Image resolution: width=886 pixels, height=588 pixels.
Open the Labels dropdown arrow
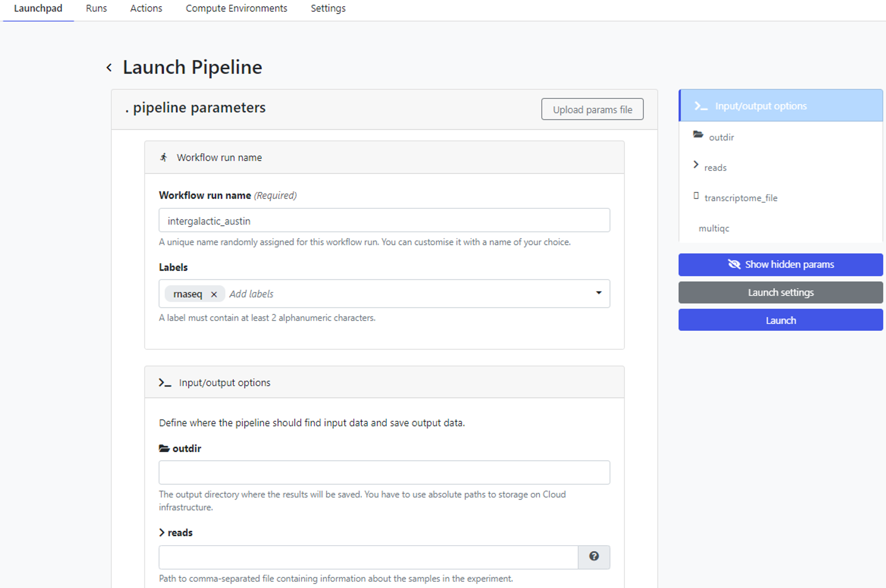[x=598, y=293]
